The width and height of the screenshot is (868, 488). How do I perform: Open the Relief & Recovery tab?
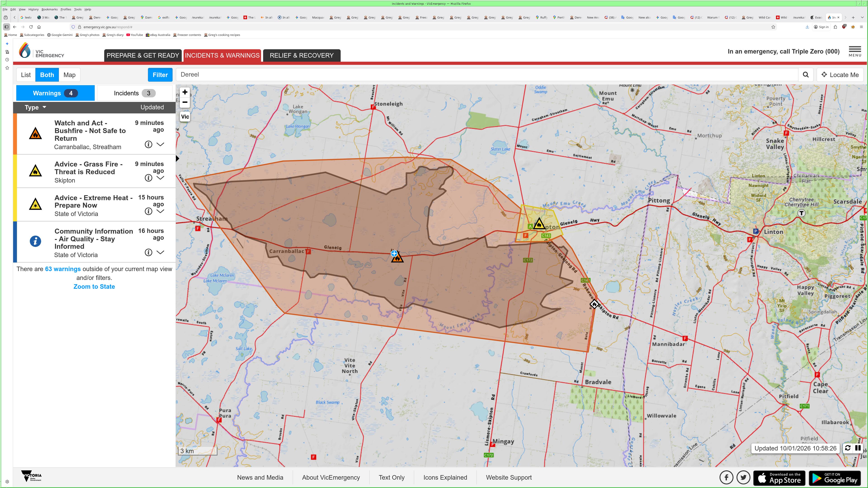(x=302, y=56)
